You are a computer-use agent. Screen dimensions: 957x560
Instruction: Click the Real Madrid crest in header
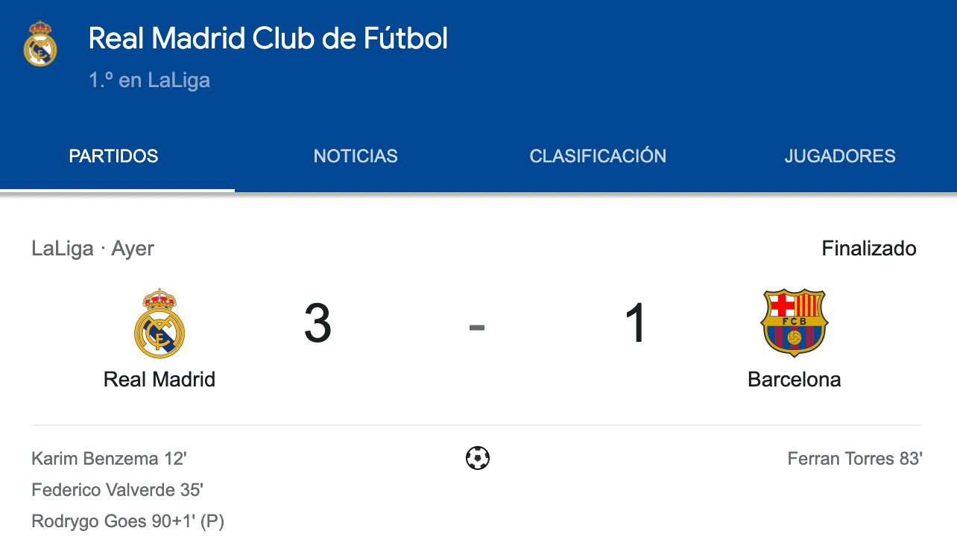pos(40,44)
